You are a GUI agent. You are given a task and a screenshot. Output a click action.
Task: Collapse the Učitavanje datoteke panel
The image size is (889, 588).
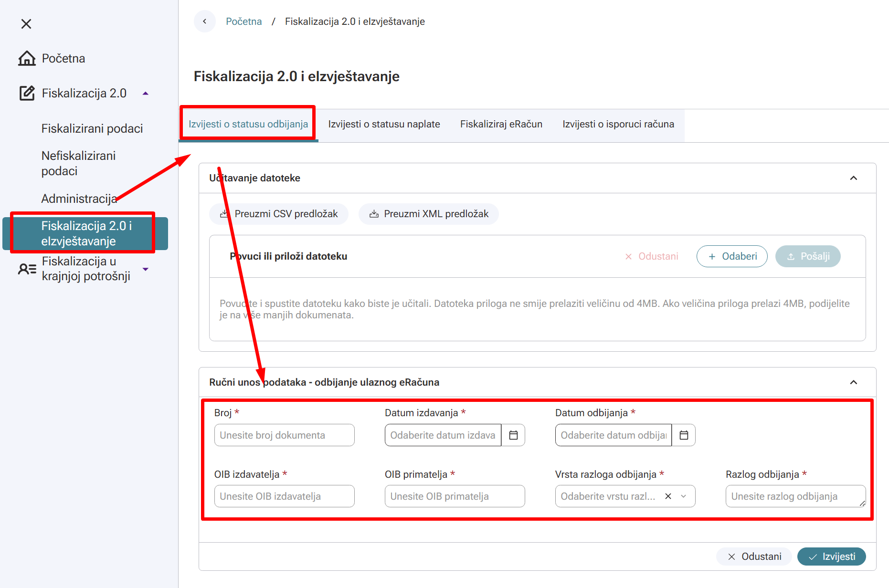point(853,178)
